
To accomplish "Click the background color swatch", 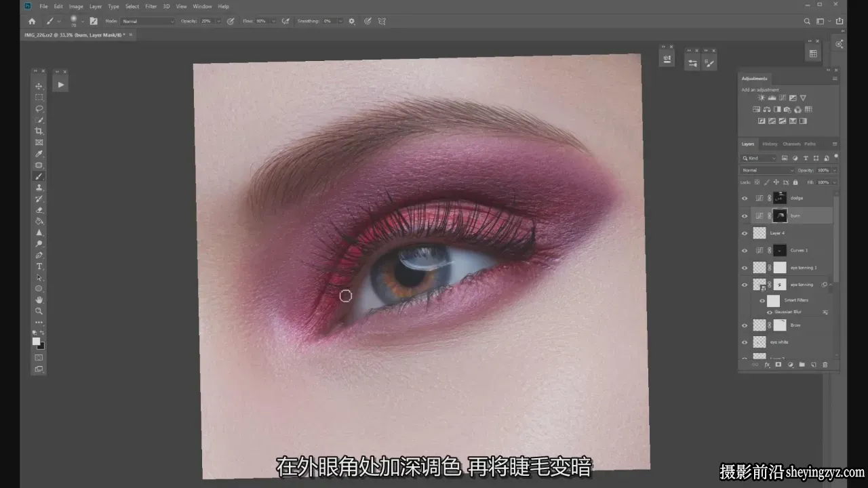I will click(41, 346).
